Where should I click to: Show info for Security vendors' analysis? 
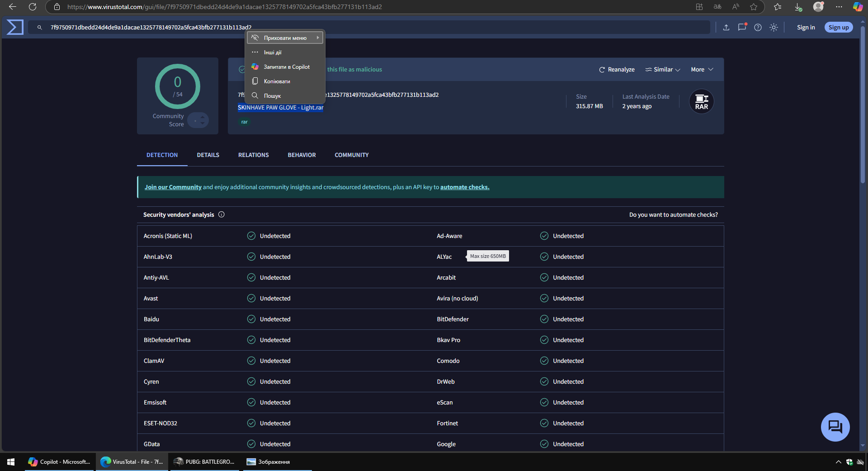tap(222, 214)
